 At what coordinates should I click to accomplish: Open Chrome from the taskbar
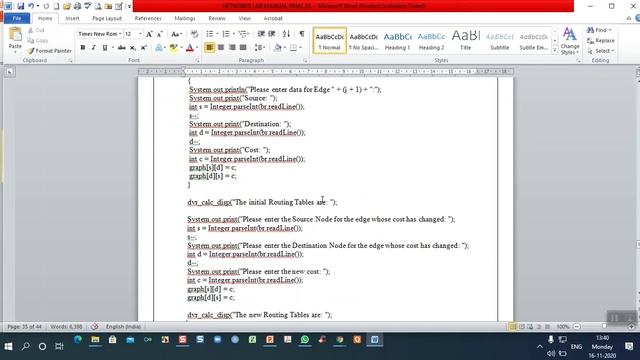pyautogui.click(x=340, y=340)
